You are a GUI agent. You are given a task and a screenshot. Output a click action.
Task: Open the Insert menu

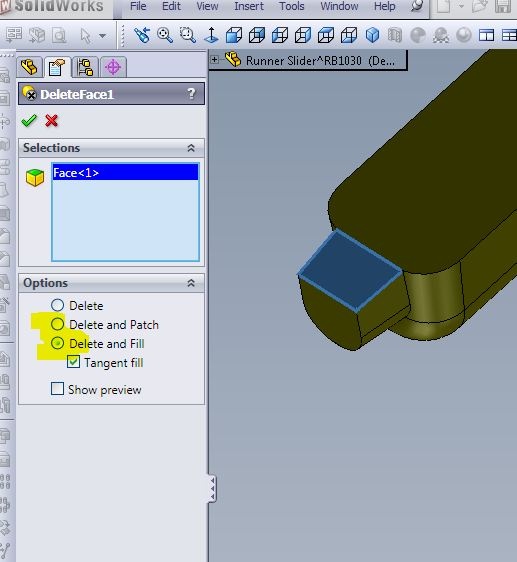[x=249, y=6]
